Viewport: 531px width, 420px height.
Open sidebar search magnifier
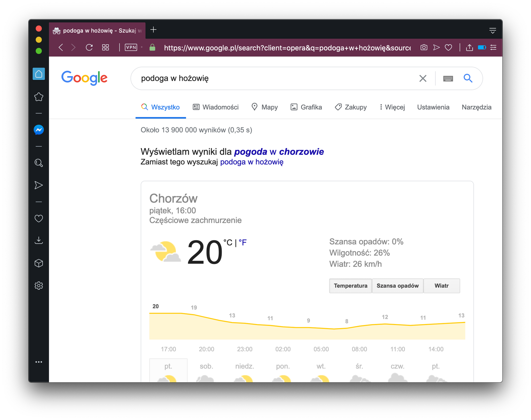pyautogui.click(x=39, y=163)
